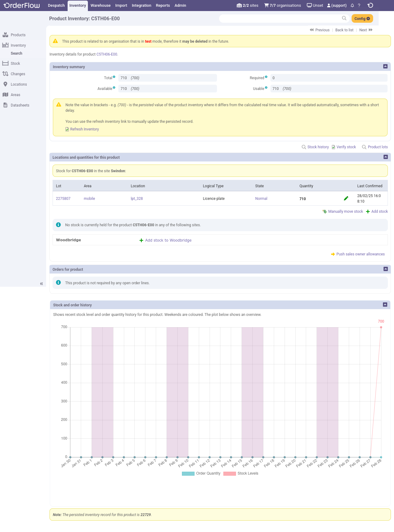
Task: Collapse the Inventory summary panel
Action: pos(385,66)
